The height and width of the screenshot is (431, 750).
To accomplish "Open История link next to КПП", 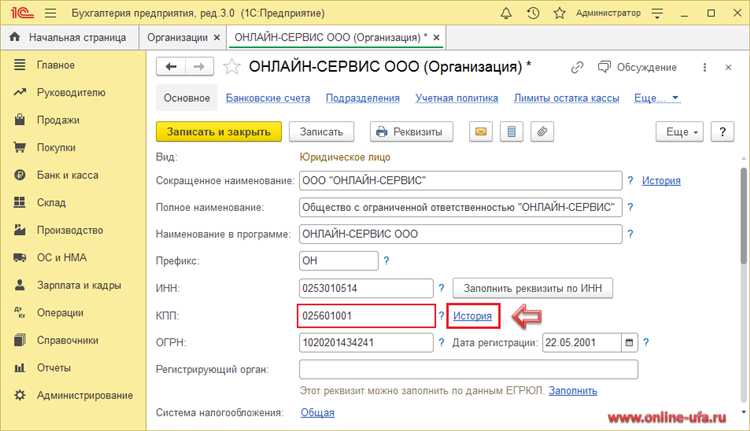I will click(x=473, y=316).
